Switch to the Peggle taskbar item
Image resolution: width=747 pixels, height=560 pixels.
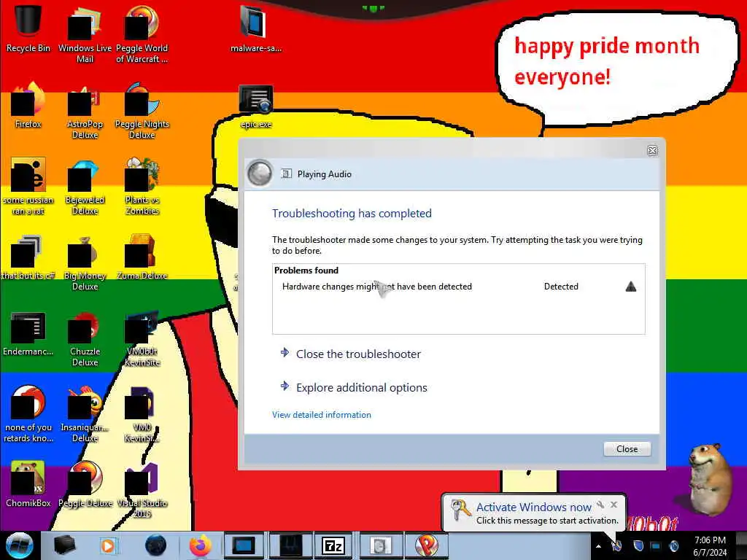pos(426,545)
